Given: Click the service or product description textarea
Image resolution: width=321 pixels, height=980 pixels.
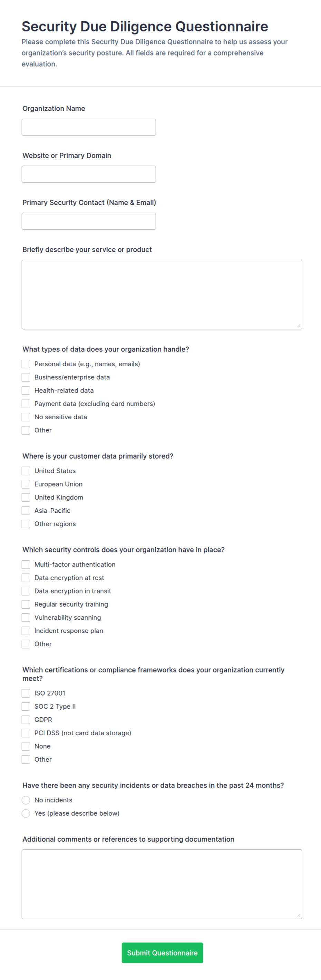Looking at the screenshot, I should pyautogui.click(x=162, y=294).
